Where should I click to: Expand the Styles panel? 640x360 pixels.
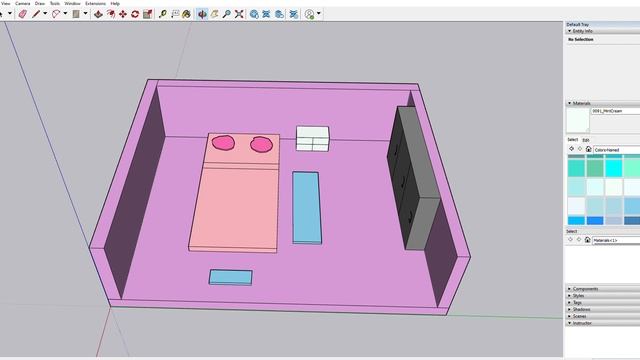tap(569, 296)
